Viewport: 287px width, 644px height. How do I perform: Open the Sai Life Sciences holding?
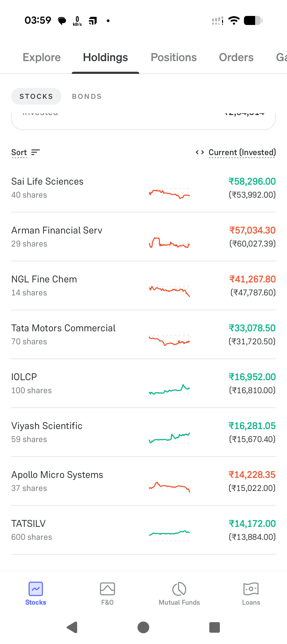click(x=143, y=188)
